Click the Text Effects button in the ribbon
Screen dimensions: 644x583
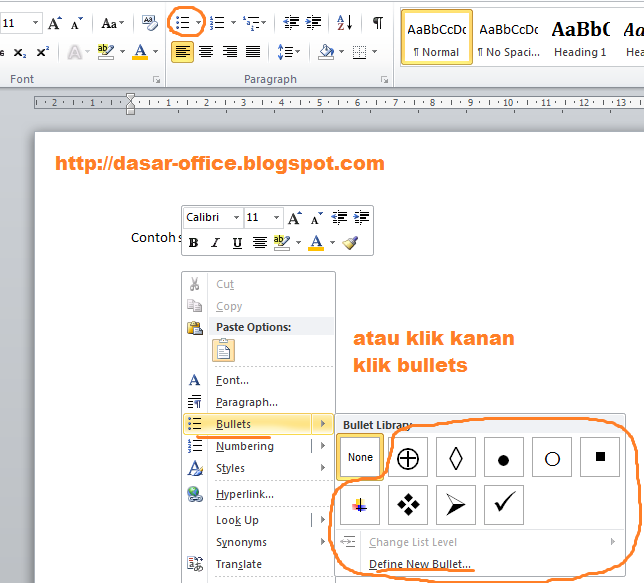click(75, 53)
